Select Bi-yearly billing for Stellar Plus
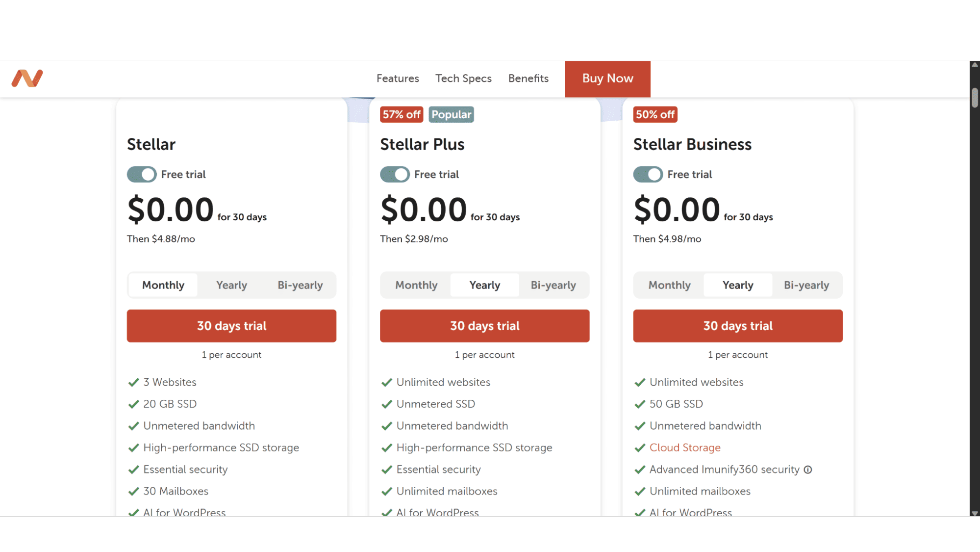980x552 pixels. pyautogui.click(x=553, y=285)
